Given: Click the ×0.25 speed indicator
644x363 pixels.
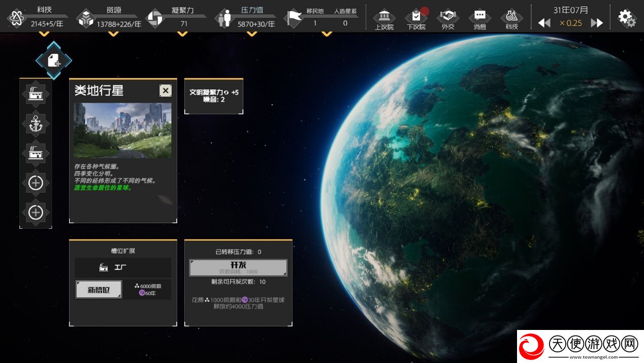Looking at the screenshot, I should coord(571,23).
